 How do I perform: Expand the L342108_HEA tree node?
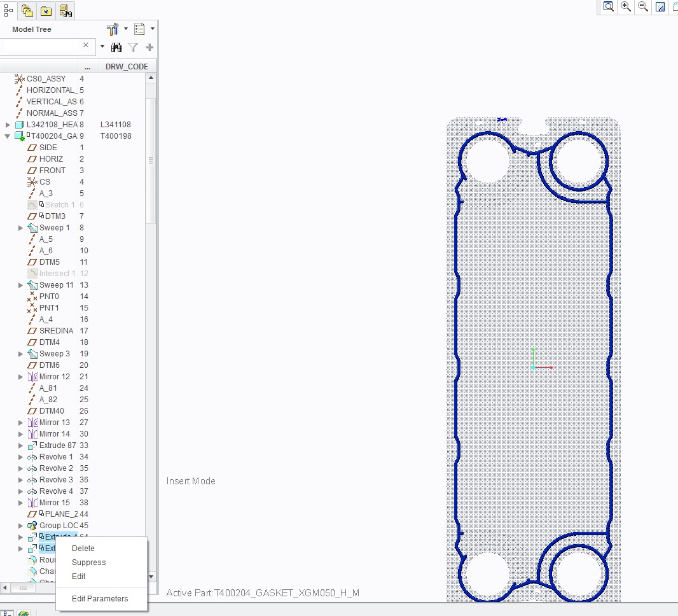pos(8,125)
